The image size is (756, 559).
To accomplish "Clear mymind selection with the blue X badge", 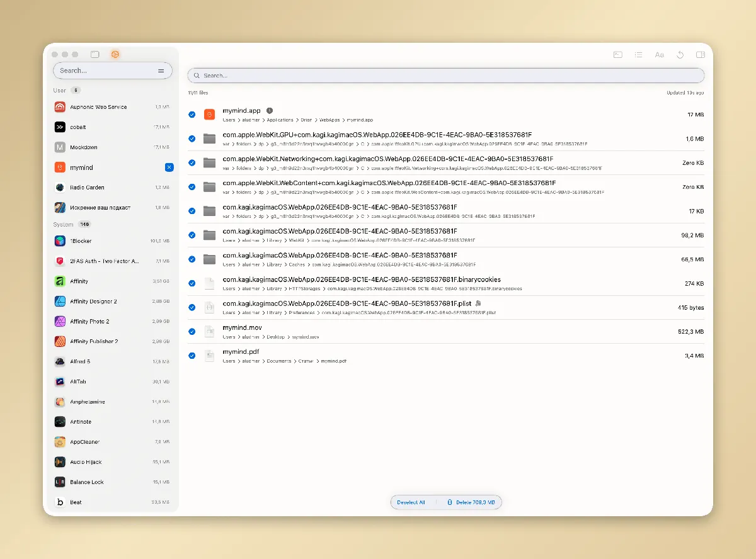I will pyautogui.click(x=168, y=167).
